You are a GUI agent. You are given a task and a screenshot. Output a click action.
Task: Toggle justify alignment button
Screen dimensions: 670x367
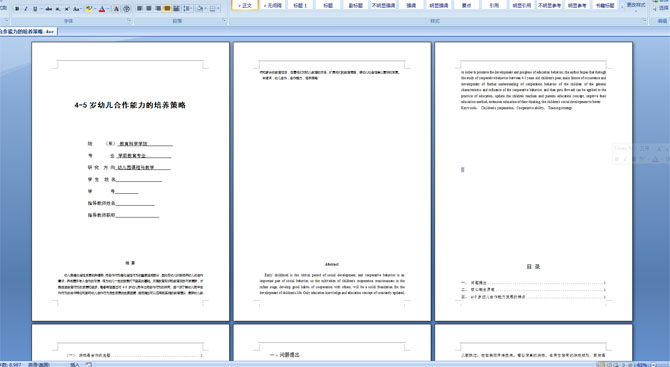(167, 9)
